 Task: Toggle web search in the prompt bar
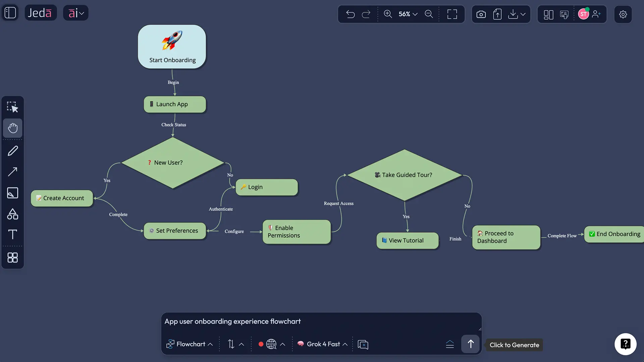click(271, 344)
